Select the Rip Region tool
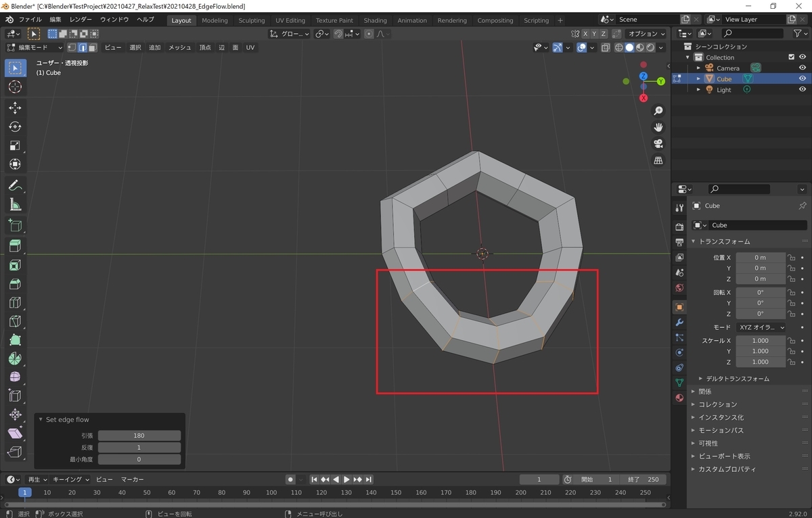Viewport: 812px width, 518px height. (15, 452)
